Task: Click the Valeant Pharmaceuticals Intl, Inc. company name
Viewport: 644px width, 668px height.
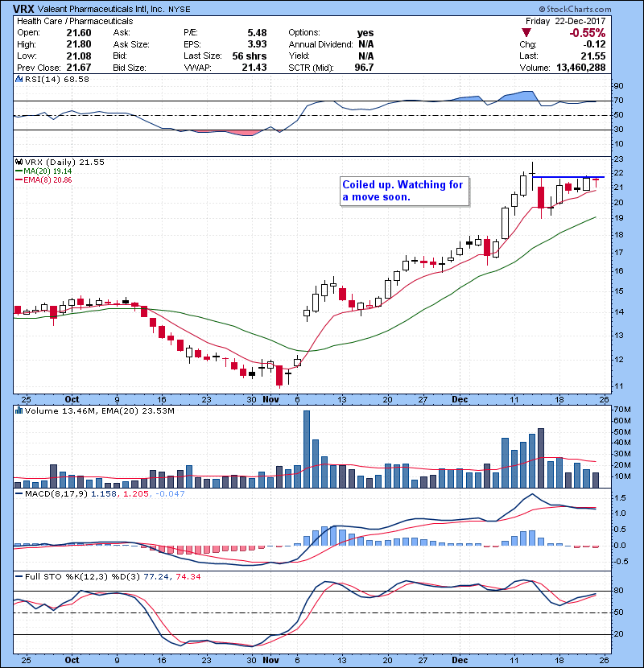Action: pyautogui.click(x=101, y=10)
